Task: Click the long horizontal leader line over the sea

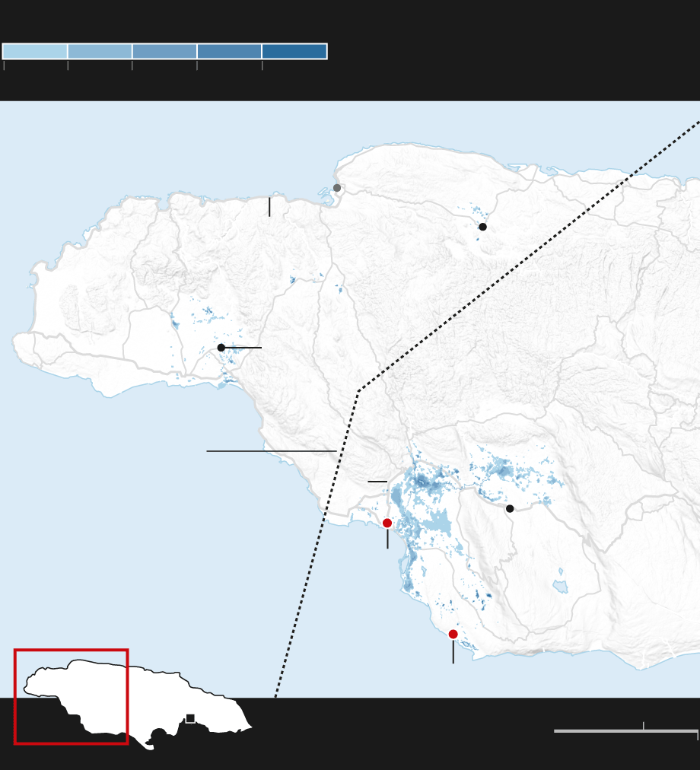Action: (271, 451)
